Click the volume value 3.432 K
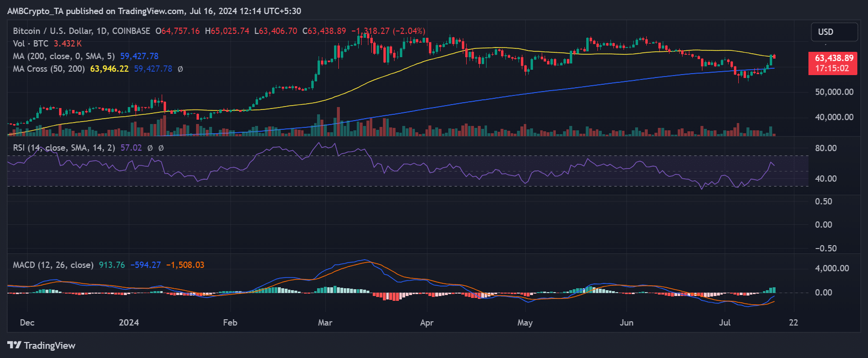The image size is (868, 358). 68,44
